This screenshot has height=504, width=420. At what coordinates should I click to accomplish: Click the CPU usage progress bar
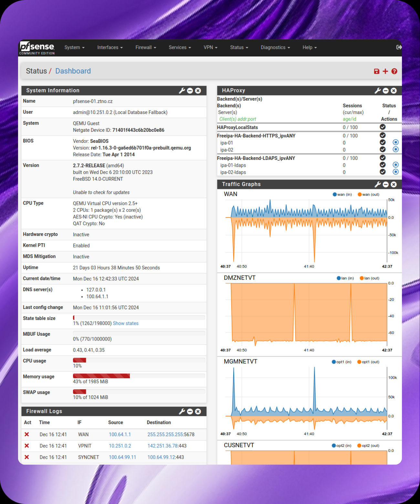[x=139, y=360]
